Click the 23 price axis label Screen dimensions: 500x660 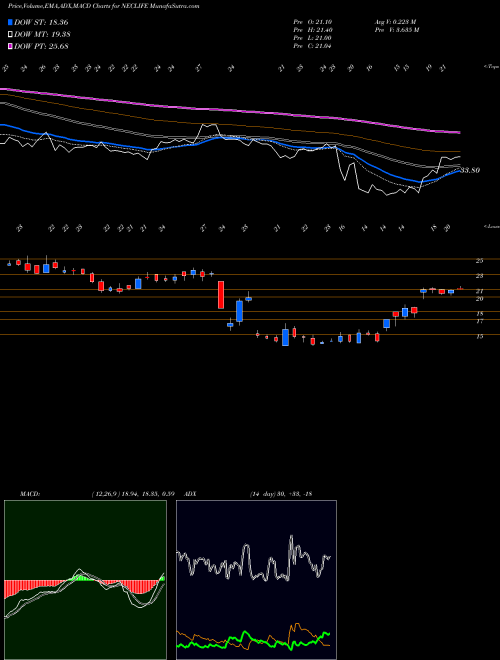(479, 276)
